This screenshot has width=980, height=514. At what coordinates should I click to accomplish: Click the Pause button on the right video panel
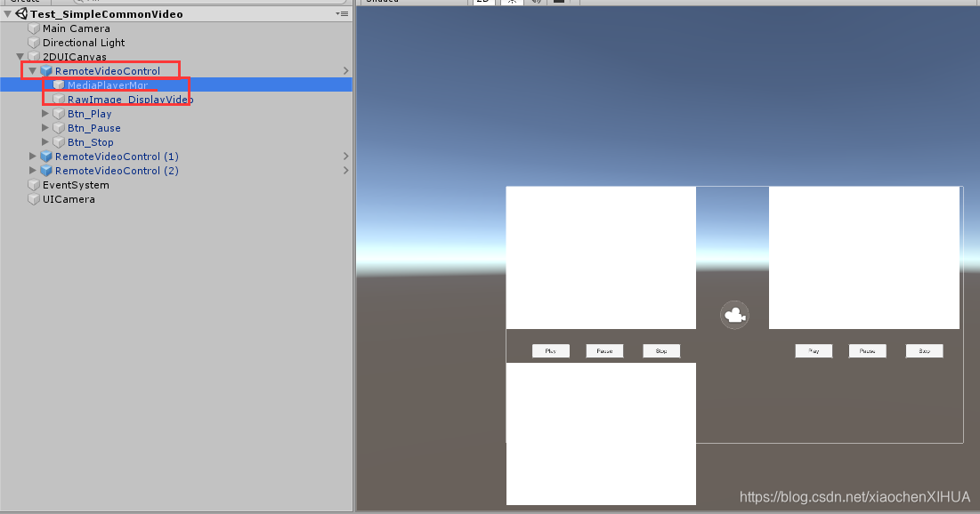[x=866, y=350]
